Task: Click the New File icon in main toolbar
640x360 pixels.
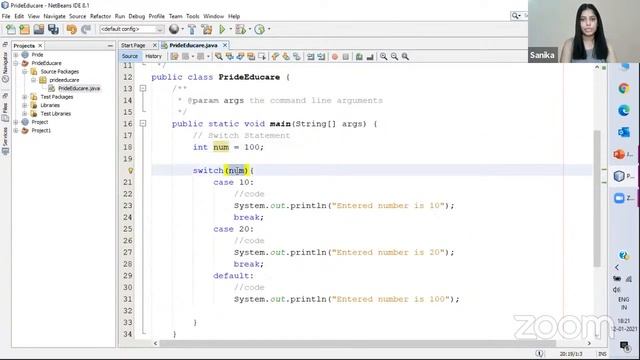Action: click(11, 29)
